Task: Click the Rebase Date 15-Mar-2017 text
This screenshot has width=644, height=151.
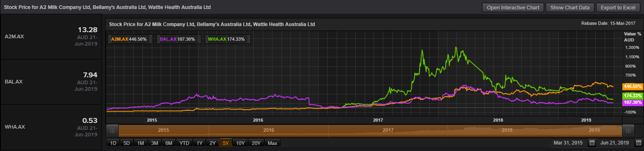Action: [608, 24]
